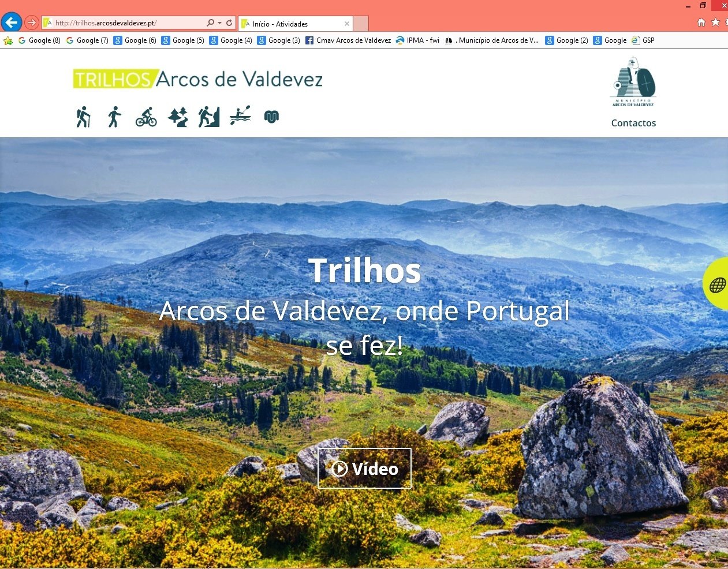Expand the address bar dropdown arrow
The width and height of the screenshot is (728, 569).
220,23
